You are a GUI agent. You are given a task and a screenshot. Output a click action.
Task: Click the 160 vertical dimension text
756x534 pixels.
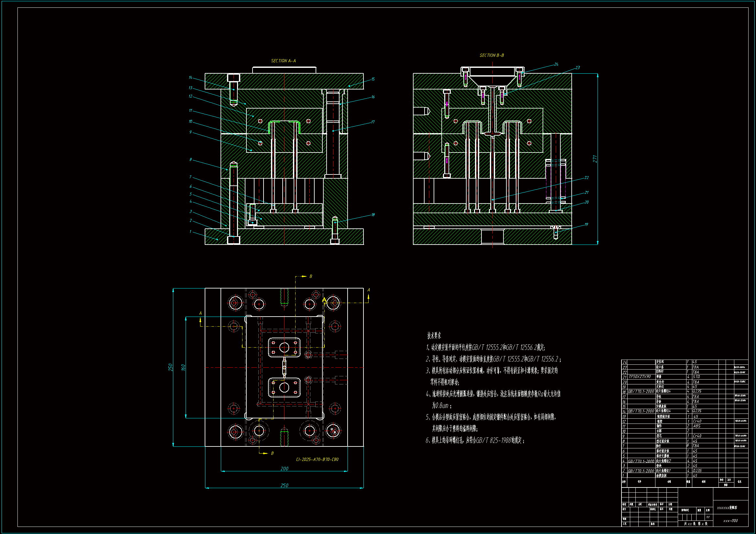[x=183, y=368]
